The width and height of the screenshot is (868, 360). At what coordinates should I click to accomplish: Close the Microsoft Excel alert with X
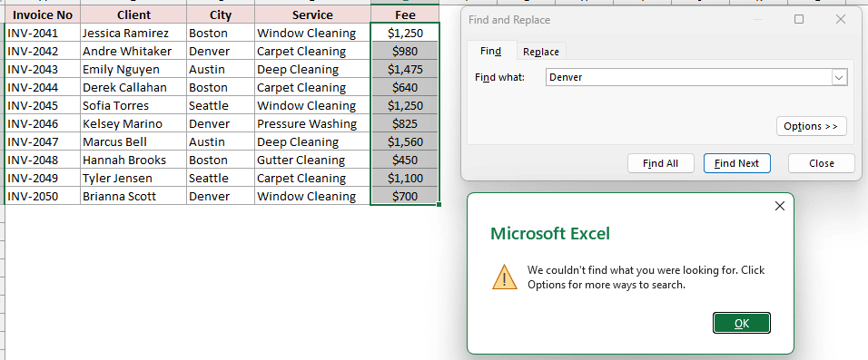pos(779,206)
